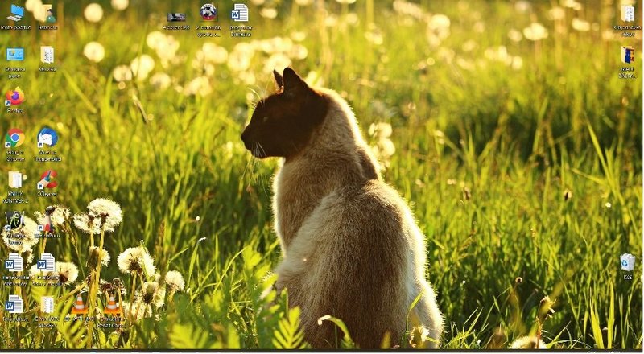
Task: Open the Recycle Bin (Koš)
Action: coord(627,263)
